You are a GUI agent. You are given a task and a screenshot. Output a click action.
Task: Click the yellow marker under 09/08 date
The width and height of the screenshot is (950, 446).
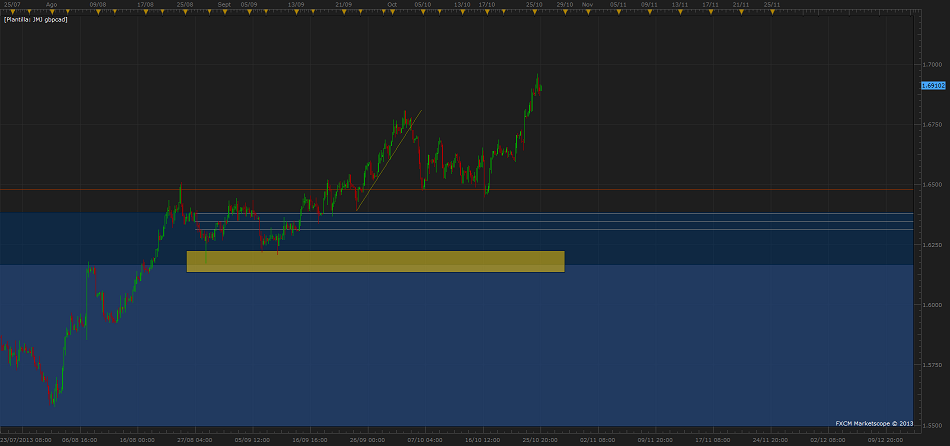tap(98, 11)
